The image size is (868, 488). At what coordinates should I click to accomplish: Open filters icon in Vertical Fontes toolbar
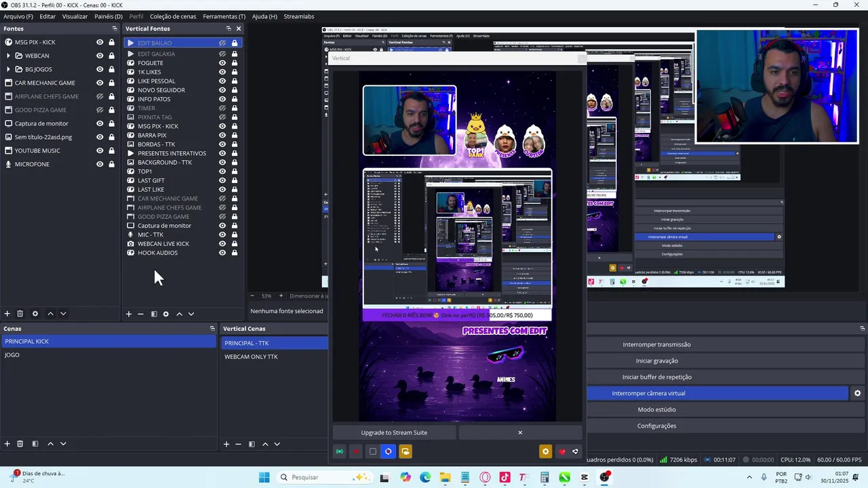[x=154, y=314]
